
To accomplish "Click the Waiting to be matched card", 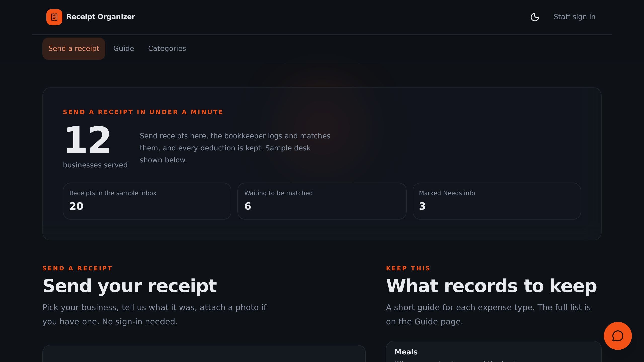I will point(322,201).
